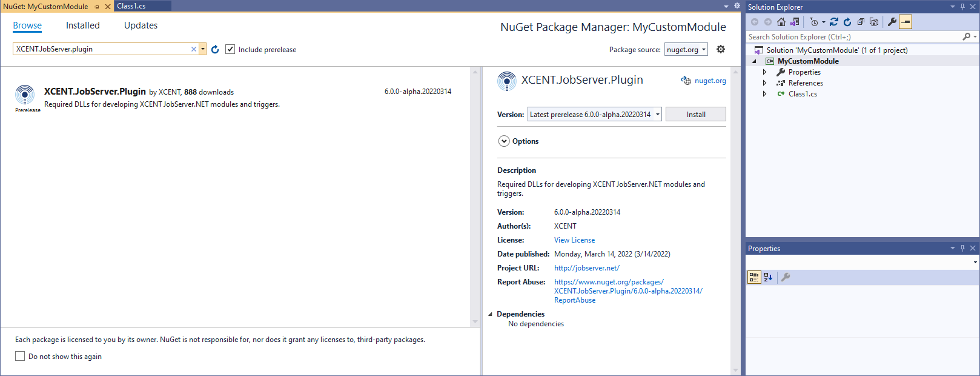
Task: Open document tab list dropdown arrow
Action: click(x=726, y=6)
